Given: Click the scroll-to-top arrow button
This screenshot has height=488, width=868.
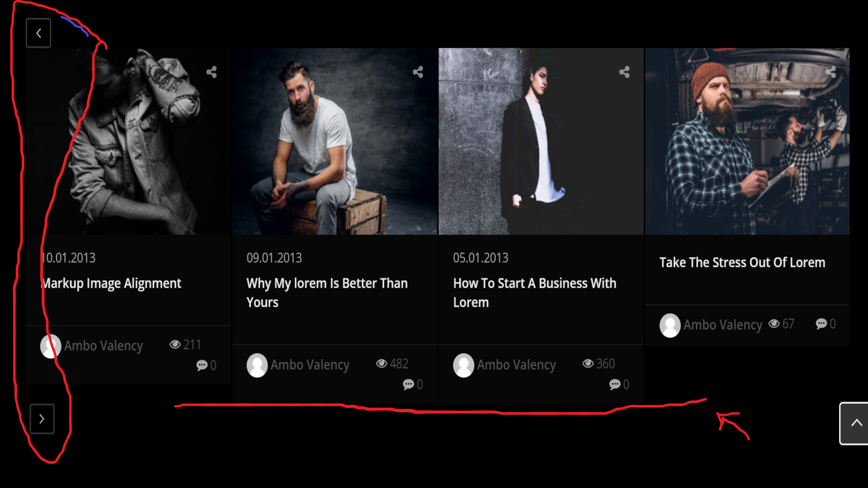Looking at the screenshot, I should click(x=854, y=423).
